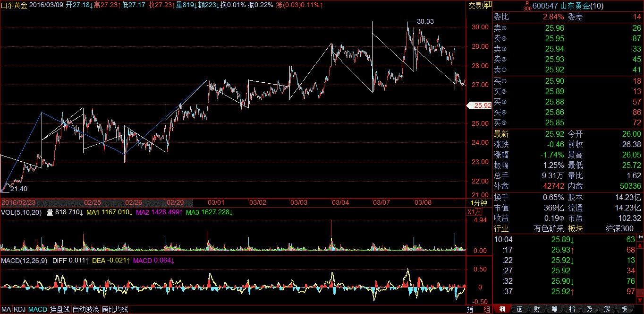The width and height of the screenshot is (644, 314).
Task: Switch indicator to MA
Action: [6, 309]
